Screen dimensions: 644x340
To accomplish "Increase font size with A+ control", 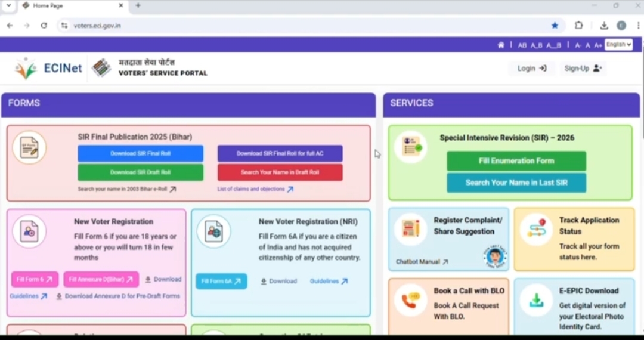I will tap(598, 45).
